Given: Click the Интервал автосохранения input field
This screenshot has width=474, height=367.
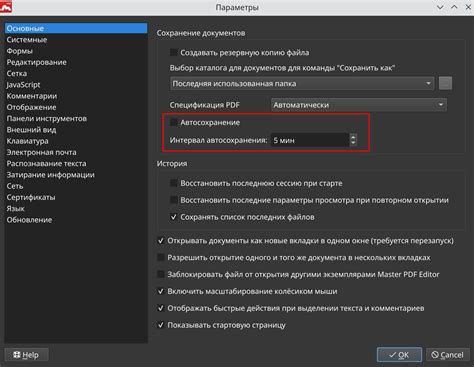Looking at the screenshot, I should pos(310,140).
